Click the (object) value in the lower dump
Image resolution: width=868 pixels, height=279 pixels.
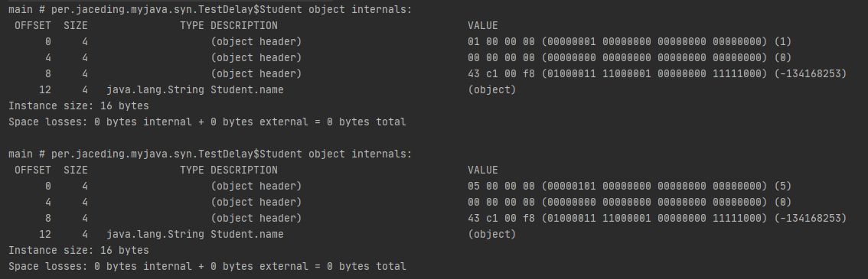coord(491,234)
